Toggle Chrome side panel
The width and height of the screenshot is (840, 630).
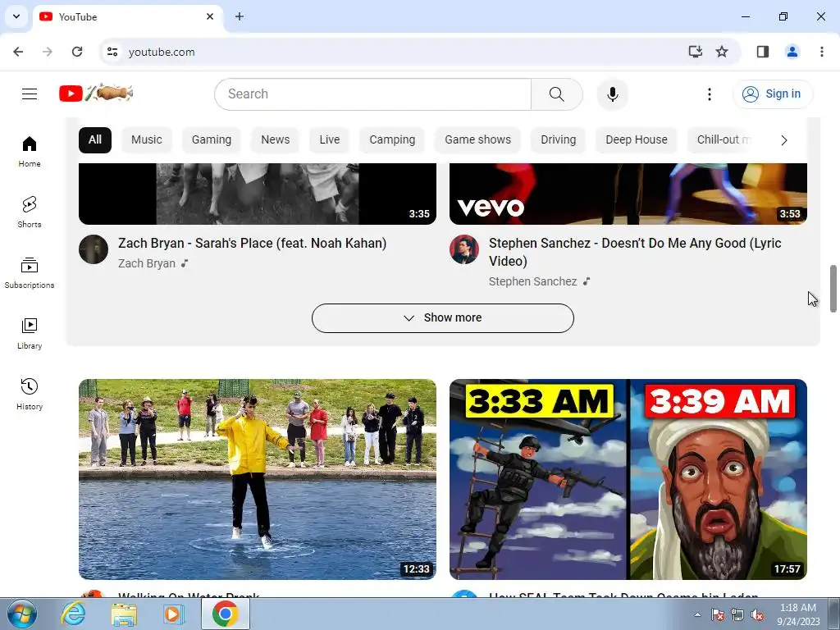tap(763, 52)
